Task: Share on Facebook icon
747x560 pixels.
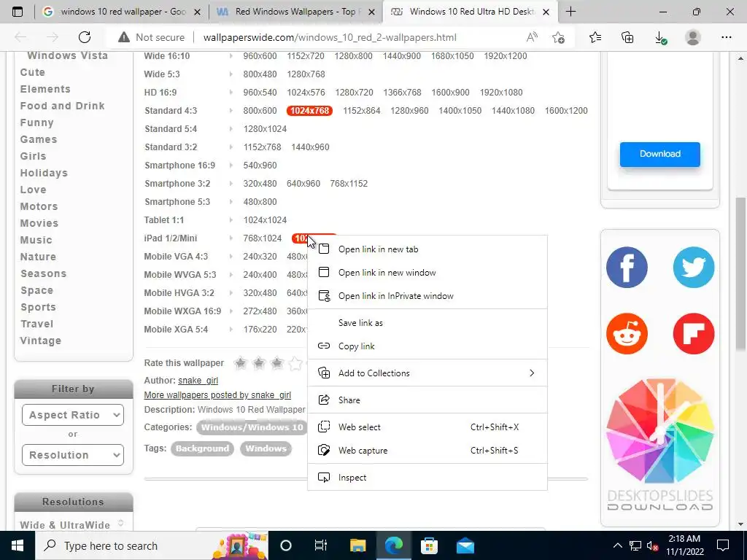Action: click(627, 267)
